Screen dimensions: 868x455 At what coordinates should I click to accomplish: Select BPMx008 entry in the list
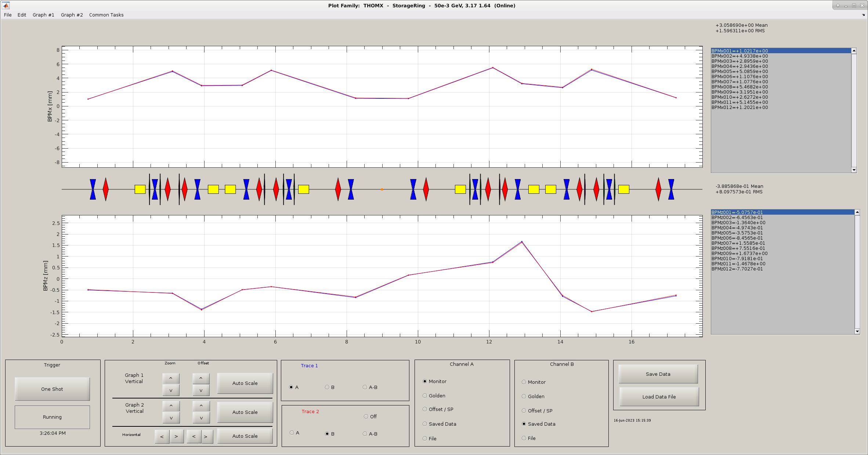[x=739, y=87]
